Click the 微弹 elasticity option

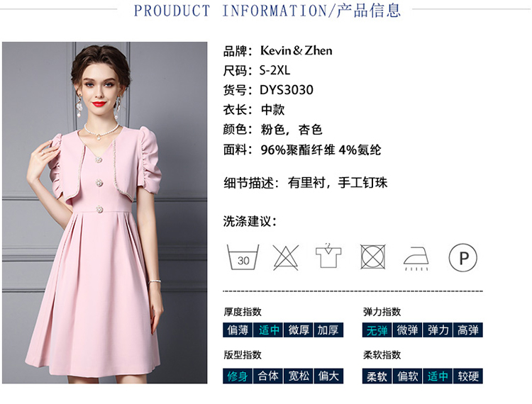click(x=407, y=330)
